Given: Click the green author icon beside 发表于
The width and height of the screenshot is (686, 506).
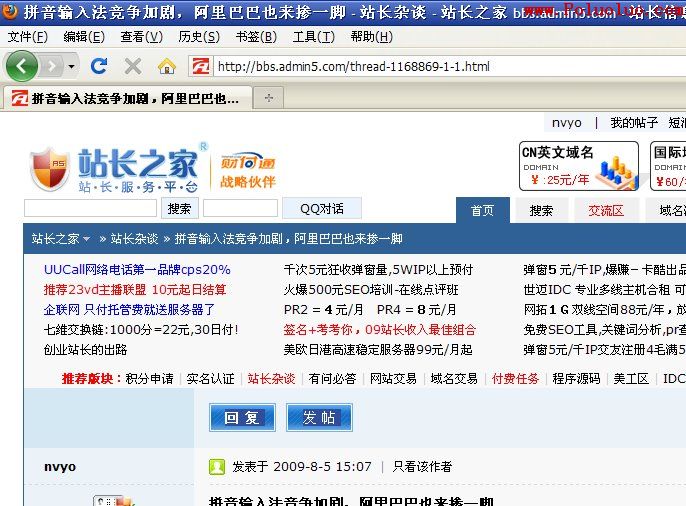Looking at the screenshot, I should click(x=217, y=467).
